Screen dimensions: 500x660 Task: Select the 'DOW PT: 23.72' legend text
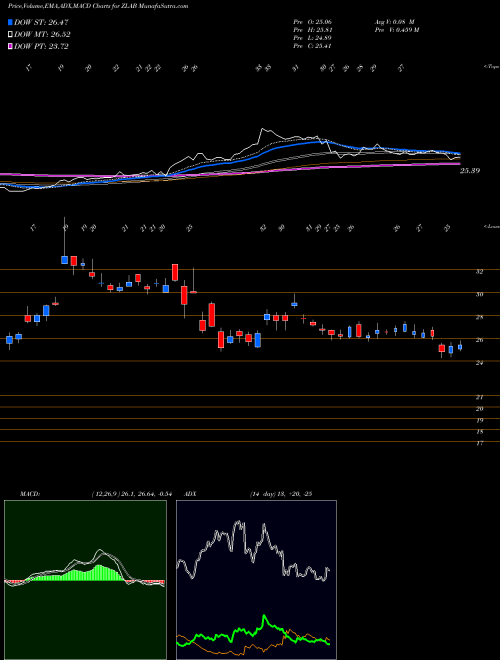point(41,46)
